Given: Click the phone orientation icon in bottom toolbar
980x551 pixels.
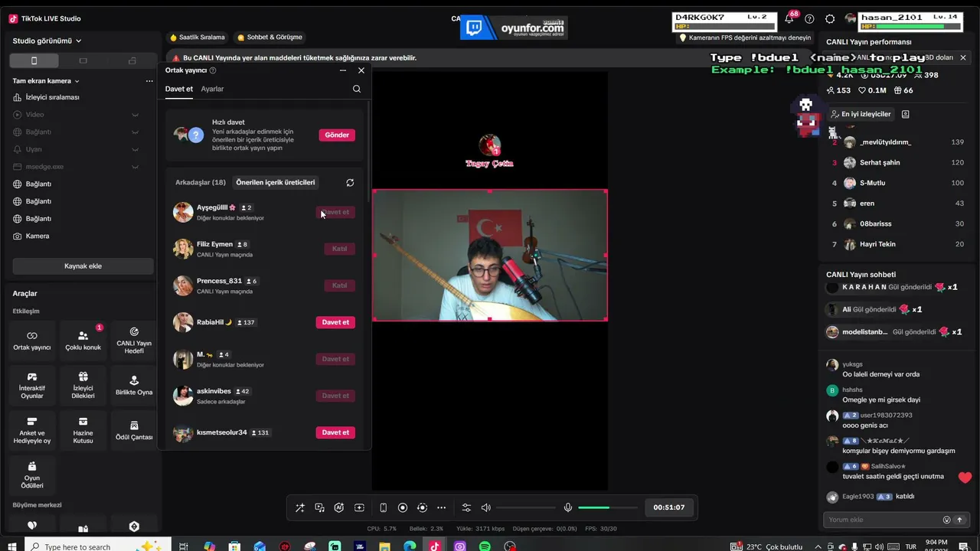Looking at the screenshot, I should pyautogui.click(x=383, y=507).
